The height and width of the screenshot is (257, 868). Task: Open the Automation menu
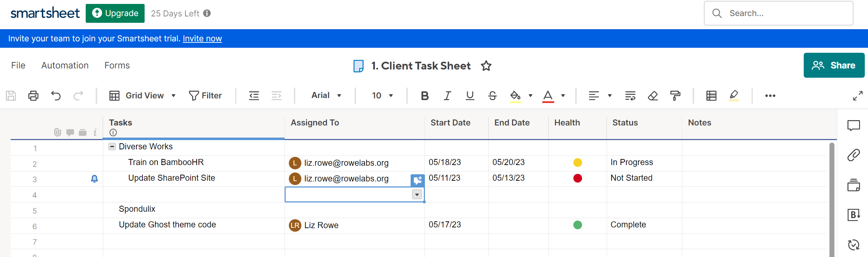65,65
